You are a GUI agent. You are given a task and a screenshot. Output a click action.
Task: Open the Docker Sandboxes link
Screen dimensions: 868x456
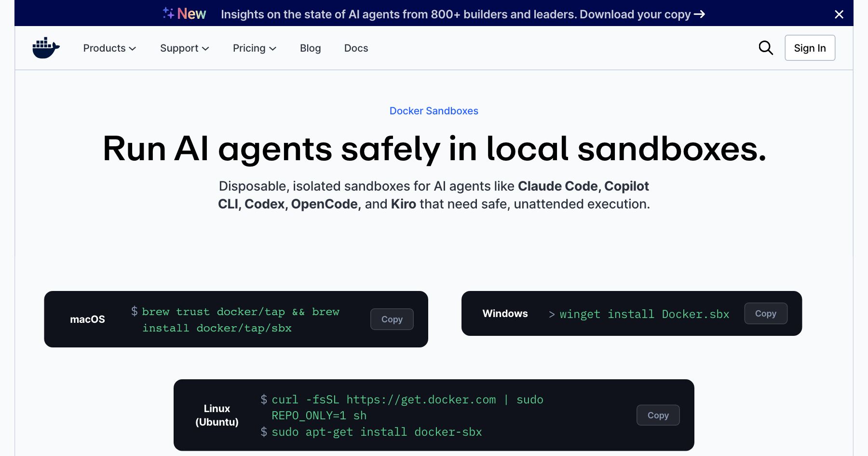[434, 111]
